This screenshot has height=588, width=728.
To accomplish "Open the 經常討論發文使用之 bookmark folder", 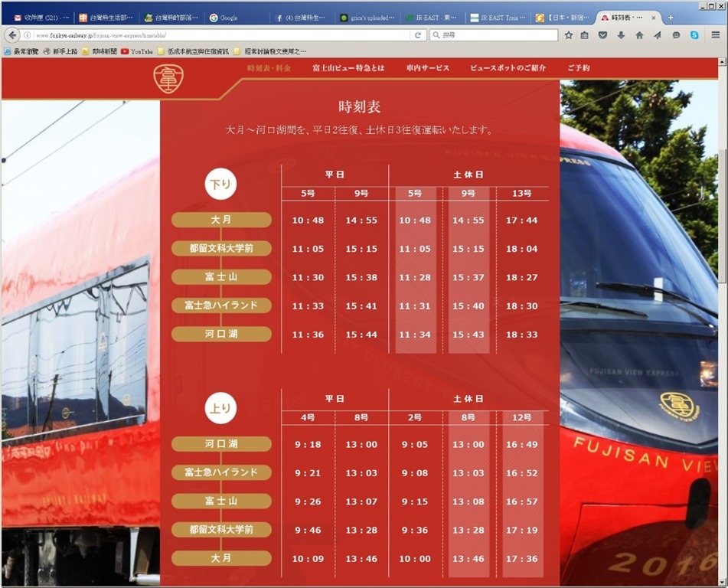I will click(271, 51).
